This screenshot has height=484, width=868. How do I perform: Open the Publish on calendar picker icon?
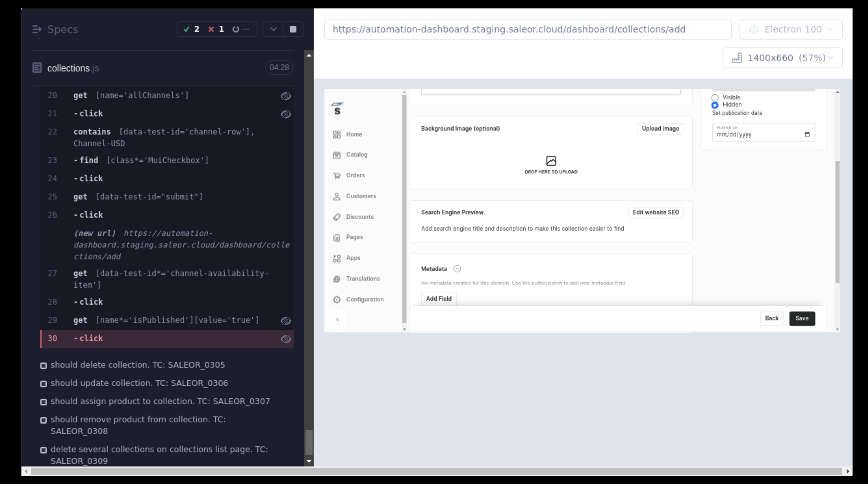[x=807, y=134]
